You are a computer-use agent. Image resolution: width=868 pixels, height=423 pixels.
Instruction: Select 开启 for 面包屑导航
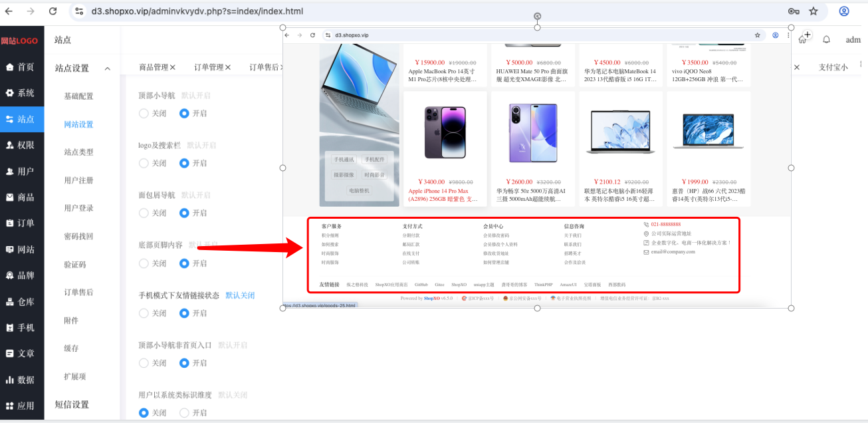pos(185,213)
